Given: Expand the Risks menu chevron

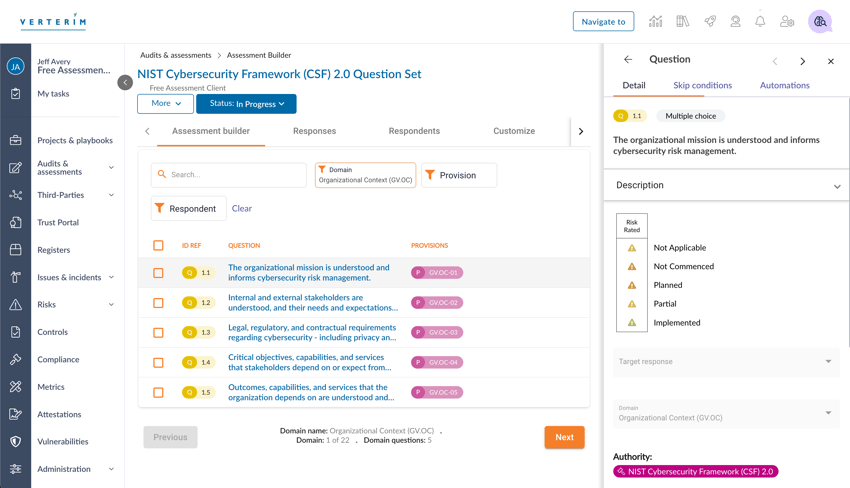Looking at the screenshot, I should pyautogui.click(x=111, y=304).
